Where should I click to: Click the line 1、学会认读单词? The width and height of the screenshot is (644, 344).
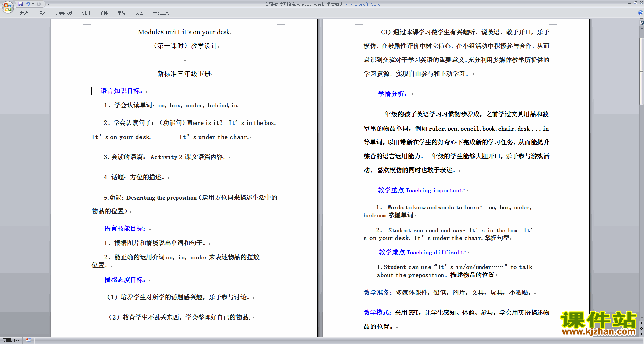point(171,105)
